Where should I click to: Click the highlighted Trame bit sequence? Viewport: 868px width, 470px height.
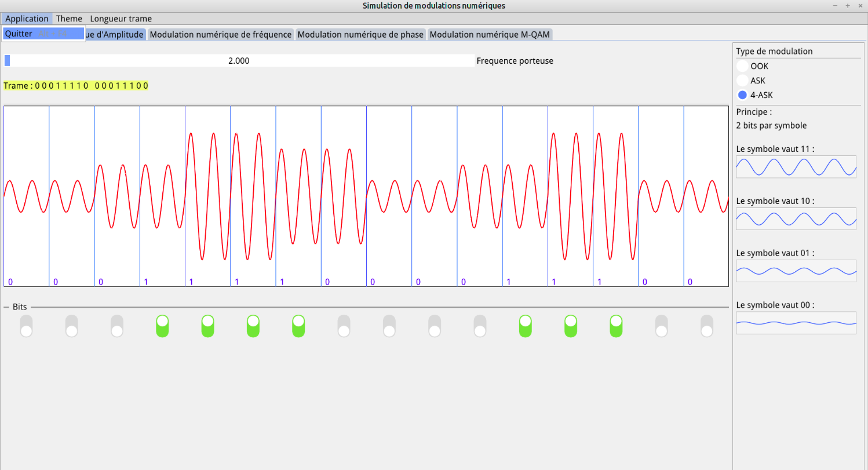click(x=76, y=85)
